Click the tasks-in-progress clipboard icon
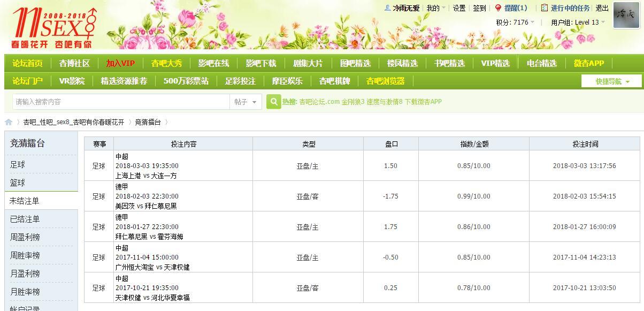The height and width of the screenshot is (311, 644). point(545,8)
